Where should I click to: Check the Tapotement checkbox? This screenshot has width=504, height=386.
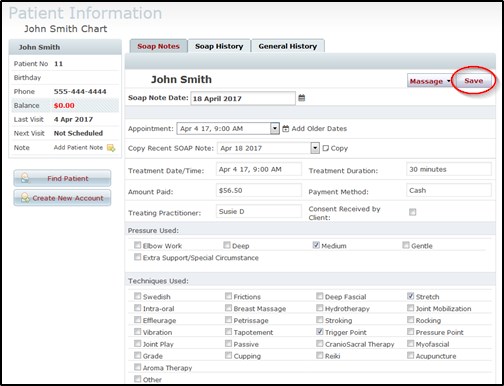pos(228,332)
